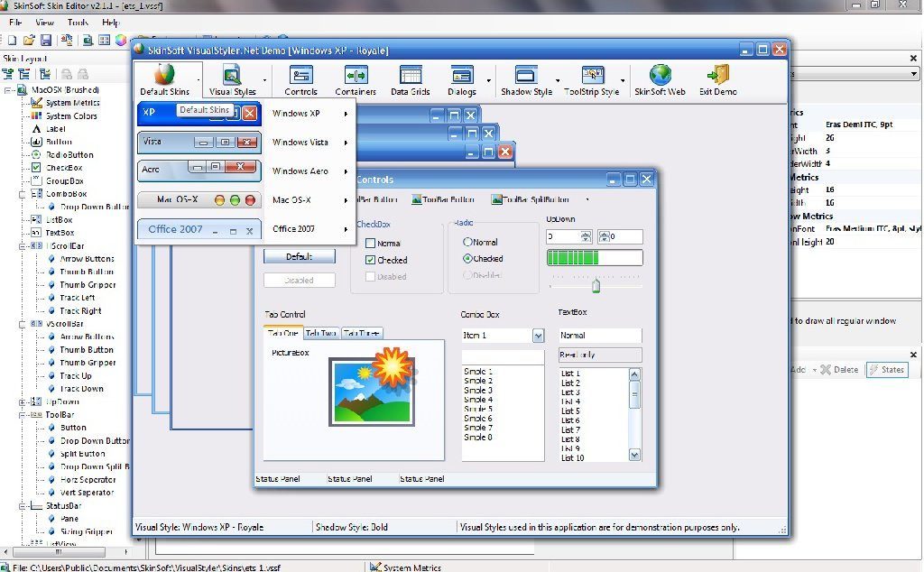924x572 pixels.
Task: Open the Visual Styles toolbar button
Action: point(232,79)
